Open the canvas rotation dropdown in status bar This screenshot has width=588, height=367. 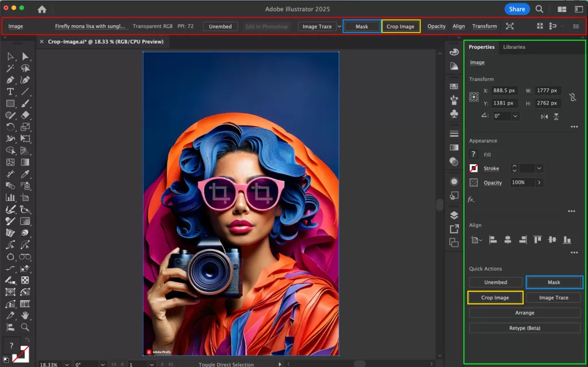tap(102, 364)
